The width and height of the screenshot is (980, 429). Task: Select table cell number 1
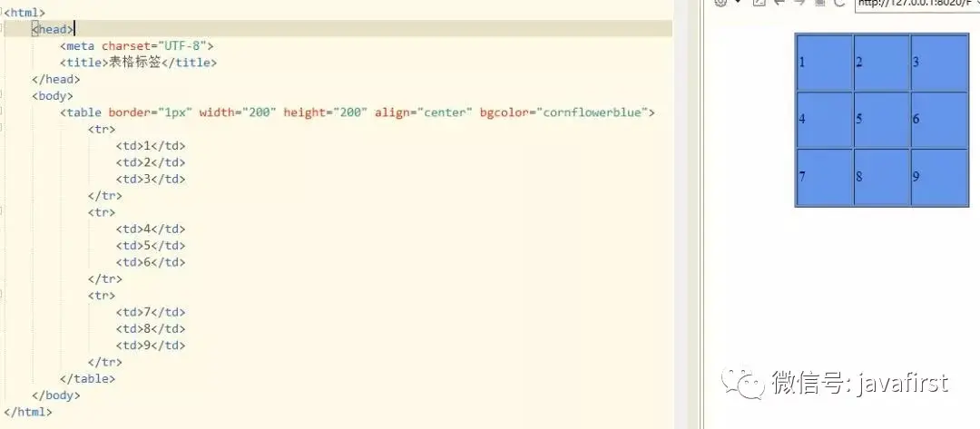[x=824, y=63]
